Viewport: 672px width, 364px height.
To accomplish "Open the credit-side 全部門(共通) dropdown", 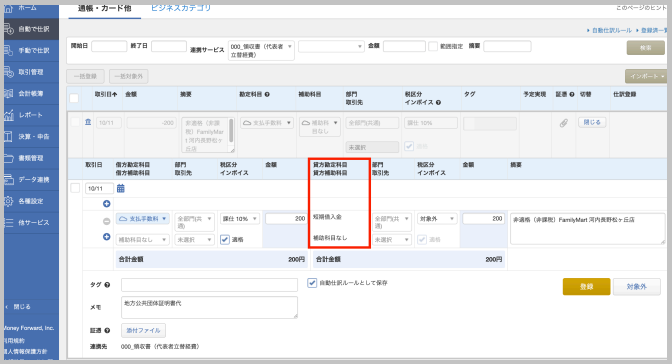I will point(392,222).
